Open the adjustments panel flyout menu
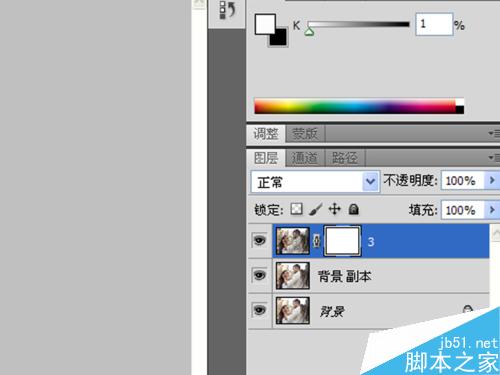The width and height of the screenshot is (500, 375). click(x=494, y=134)
